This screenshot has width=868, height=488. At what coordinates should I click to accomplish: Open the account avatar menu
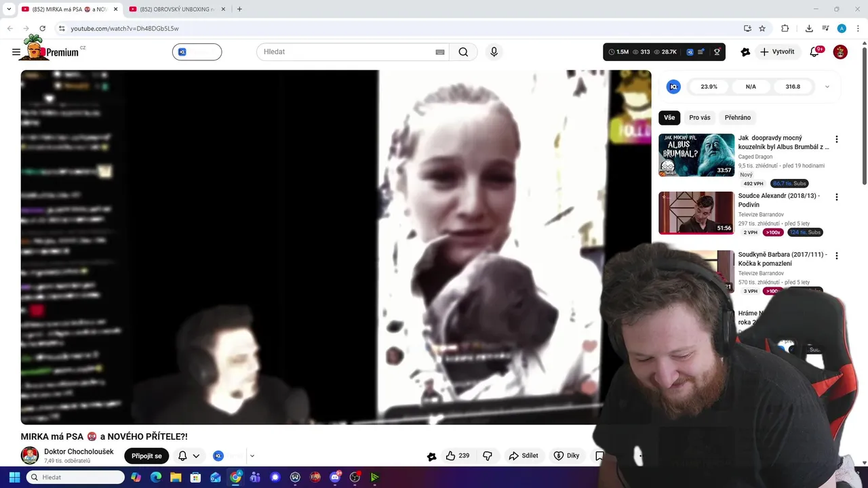pyautogui.click(x=840, y=52)
